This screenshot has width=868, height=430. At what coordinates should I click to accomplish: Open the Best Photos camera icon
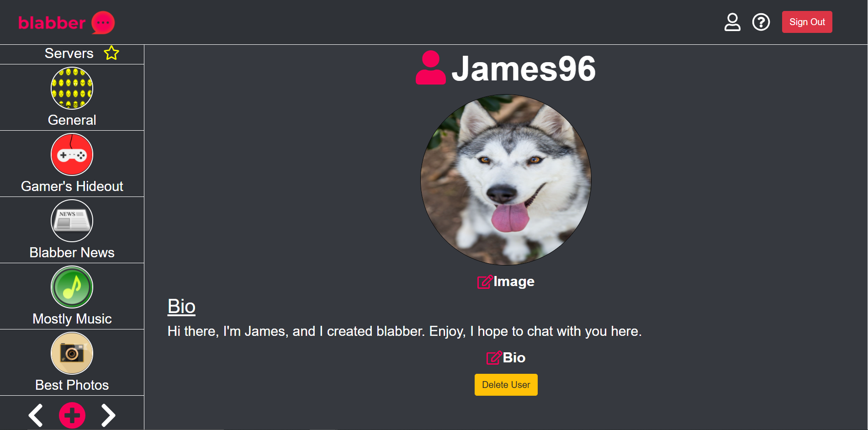pyautogui.click(x=72, y=353)
